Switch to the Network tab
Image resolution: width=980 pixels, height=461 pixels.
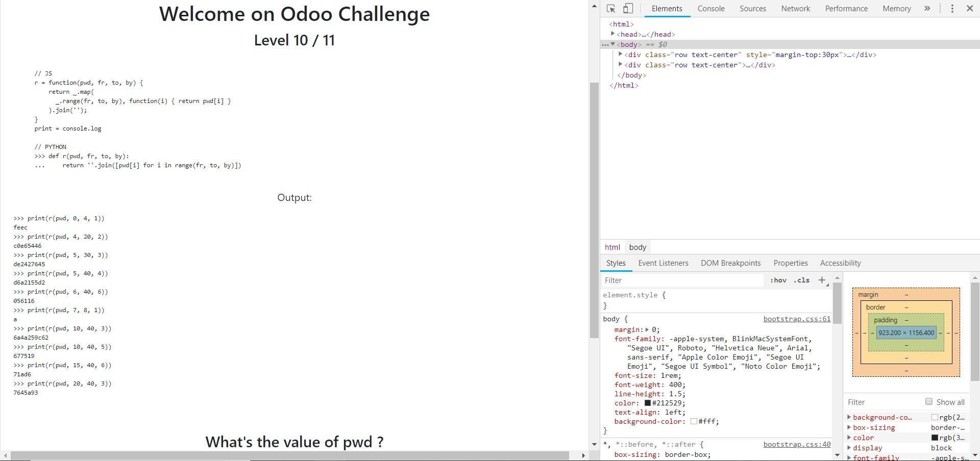(x=795, y=8)
